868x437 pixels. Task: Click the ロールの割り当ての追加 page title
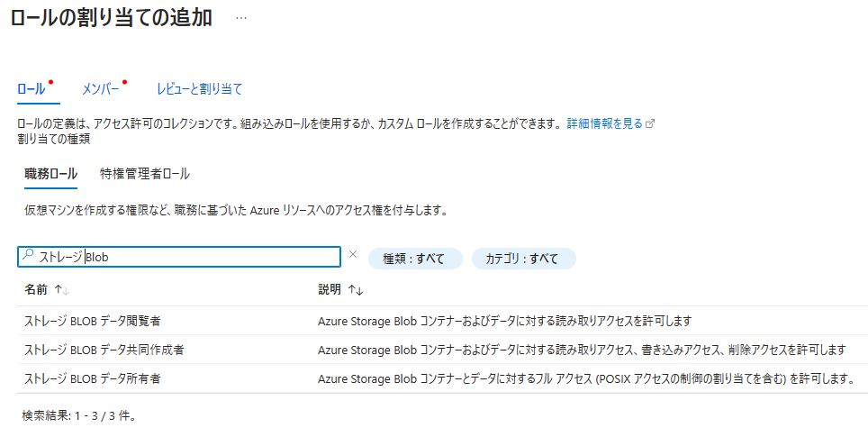(x=112, y=18)
